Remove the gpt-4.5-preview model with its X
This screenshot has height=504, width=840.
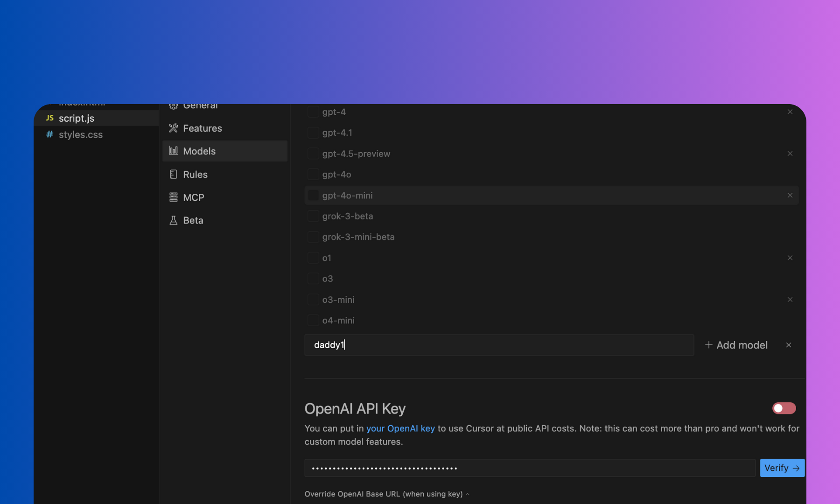click(790, 154)
